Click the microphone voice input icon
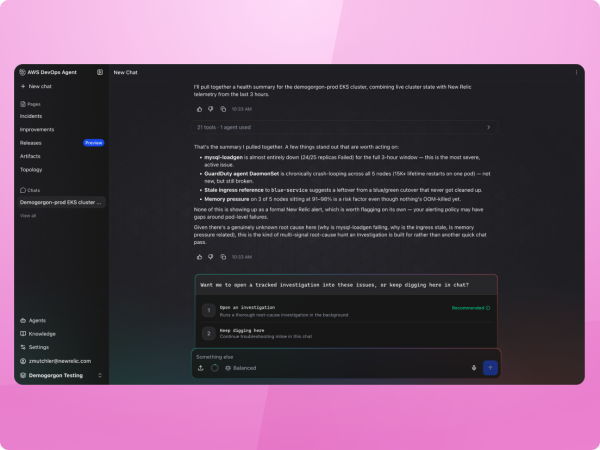The height and width of the screenshot is (450, 600). pos(474,368)
